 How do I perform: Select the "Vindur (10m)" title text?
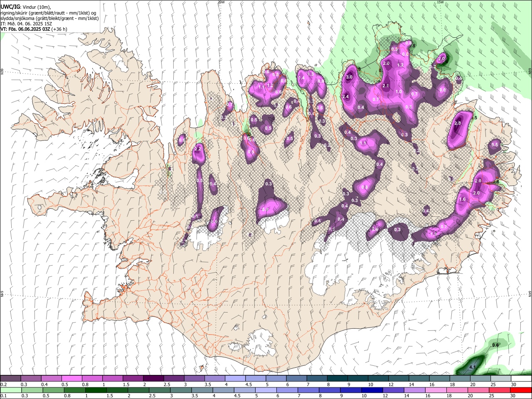[x=36, y=7]
